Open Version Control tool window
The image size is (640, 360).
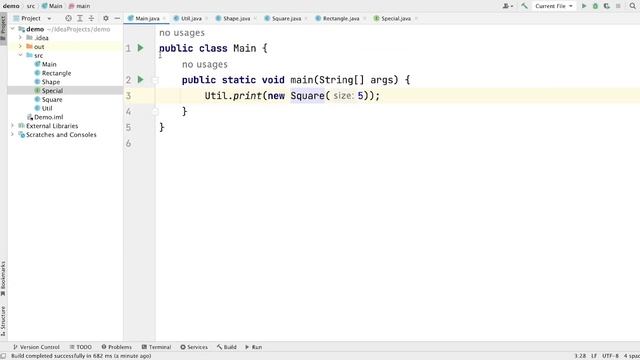coord(36,347)
